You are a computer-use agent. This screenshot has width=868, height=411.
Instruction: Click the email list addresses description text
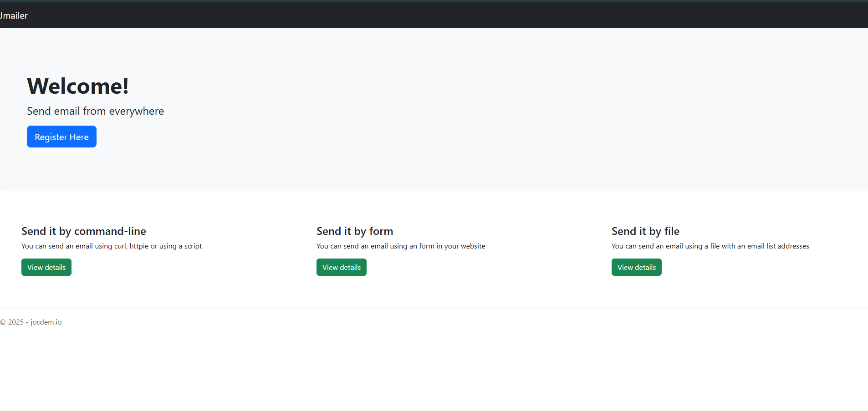(x=710, y=246)
